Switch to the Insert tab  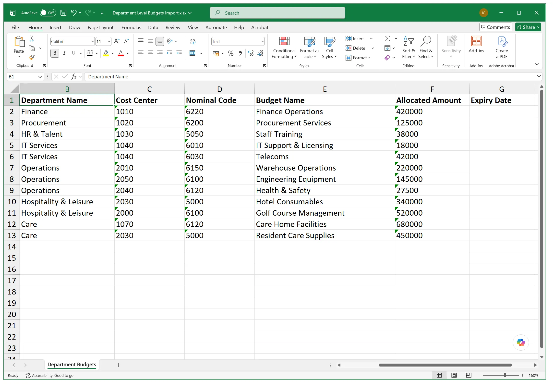point(55,27)
